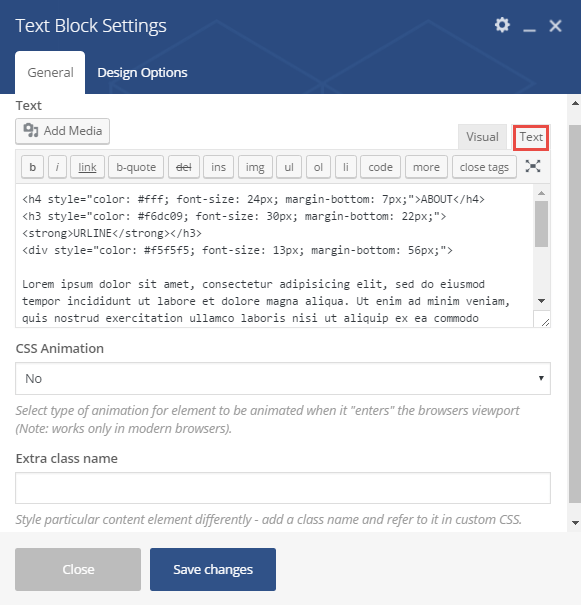This screenshot has width=581, height=605.
Task: Click the editor textarea scroll down arrow
Action: [541, 301]
